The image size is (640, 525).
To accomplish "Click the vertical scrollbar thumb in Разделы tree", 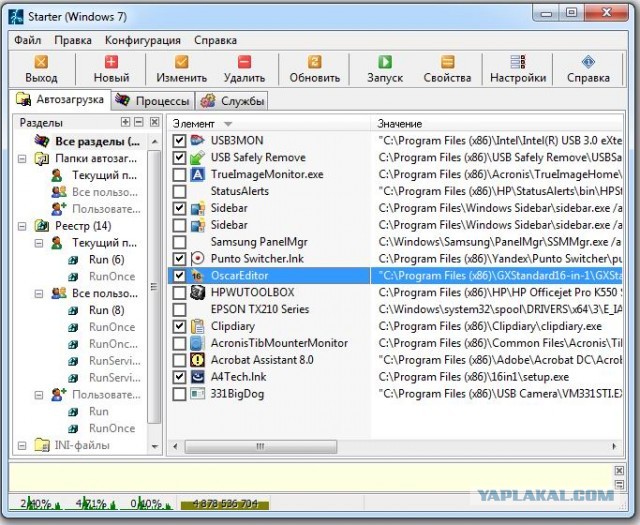I will (x=155, y=287).
